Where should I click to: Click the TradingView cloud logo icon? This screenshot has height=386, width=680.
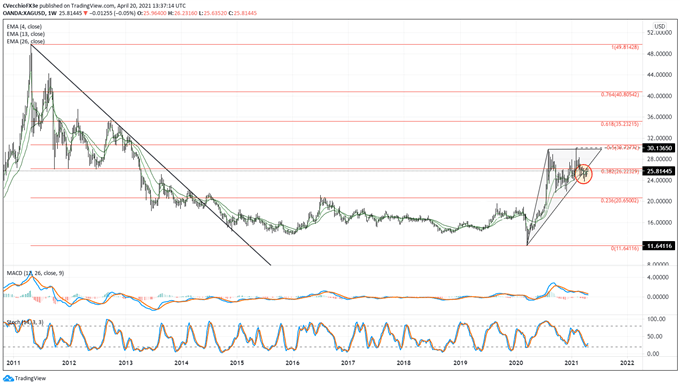8,379
